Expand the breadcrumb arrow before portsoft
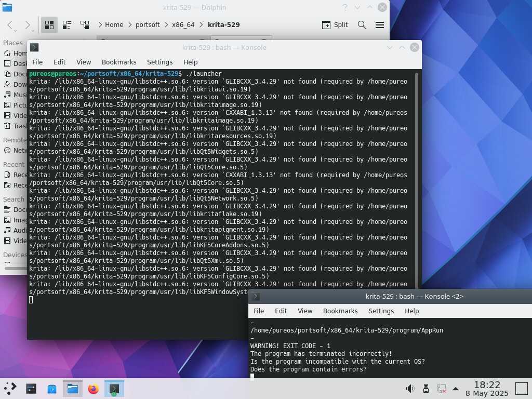Screen dimensions: 532x399 click(130, 25)
